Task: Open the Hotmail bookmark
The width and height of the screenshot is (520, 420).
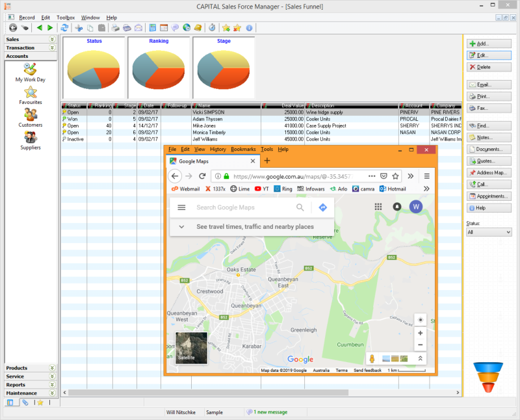Action: point(393,189)
